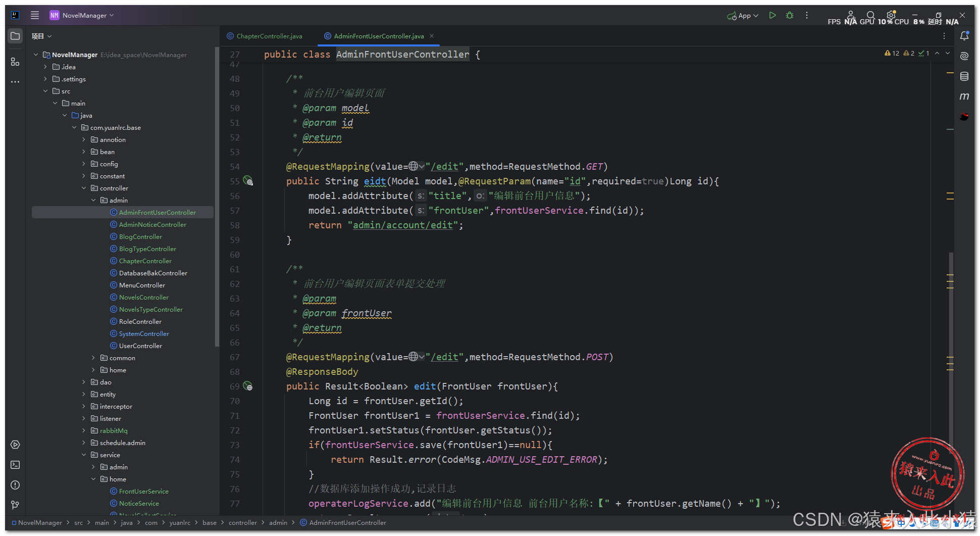The image size is (980, 536).
Task: Open the Maven tool window
Action: point(964,96)
